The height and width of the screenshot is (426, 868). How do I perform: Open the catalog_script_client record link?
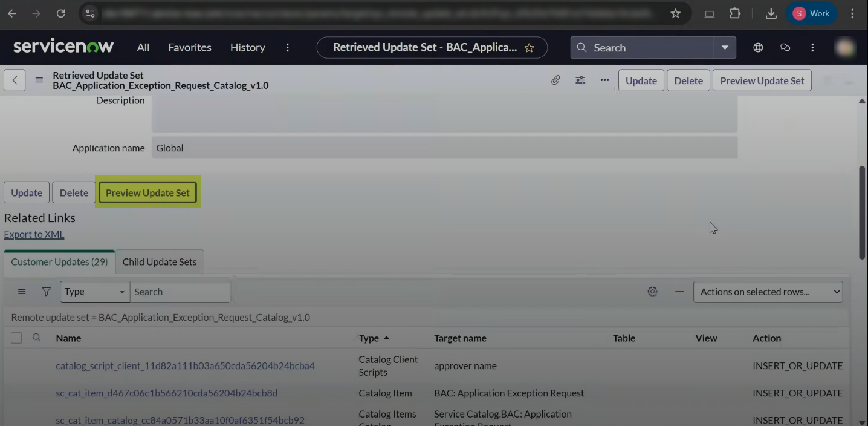pos(185,366)
